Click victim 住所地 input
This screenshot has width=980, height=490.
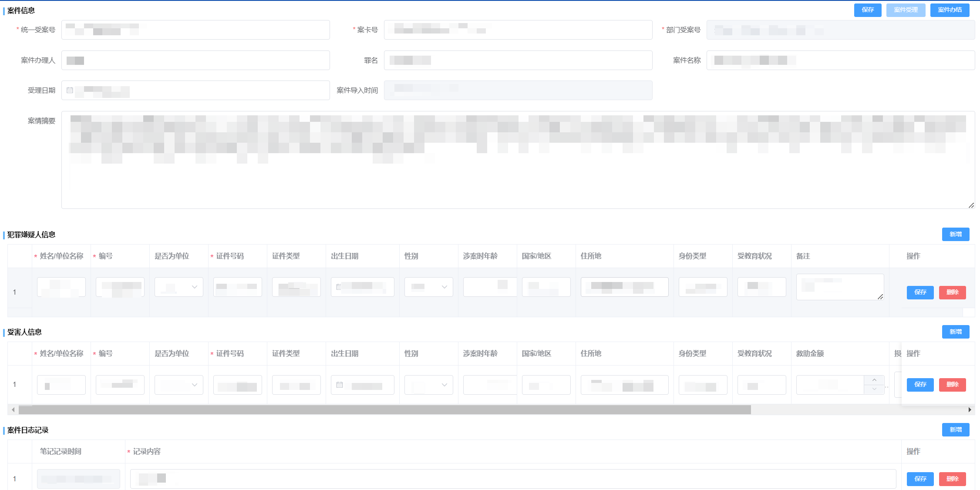click(x=625, y=385)
